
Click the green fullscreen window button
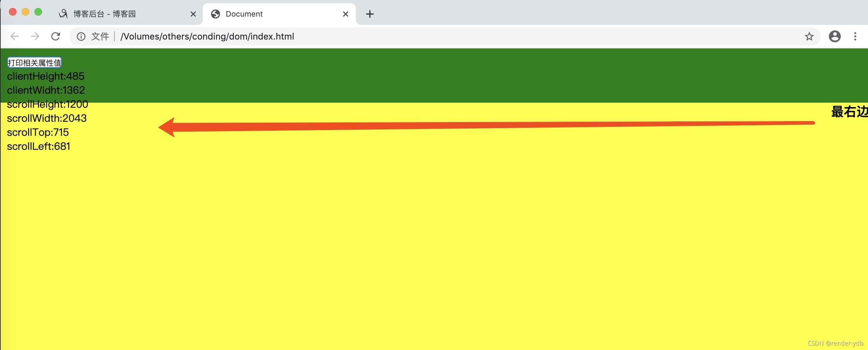[38, 12]
